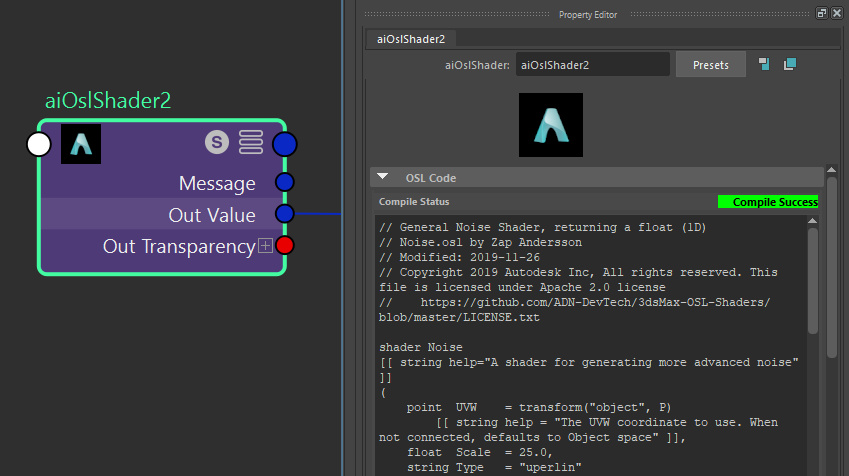The height and width of the screenshot is (476, 849).
Task: Click the large Arnold shader thumbnail swatch
Action: 551,125
